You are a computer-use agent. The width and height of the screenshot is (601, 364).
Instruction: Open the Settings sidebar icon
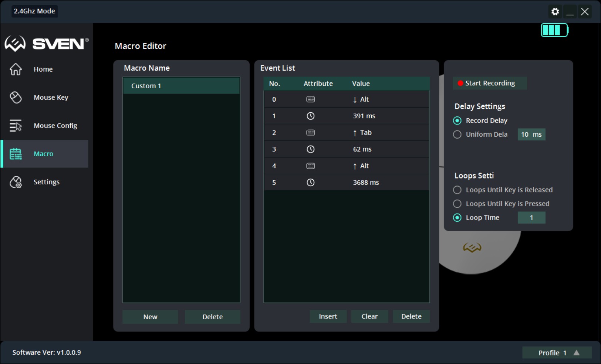(x=16, y=182)
